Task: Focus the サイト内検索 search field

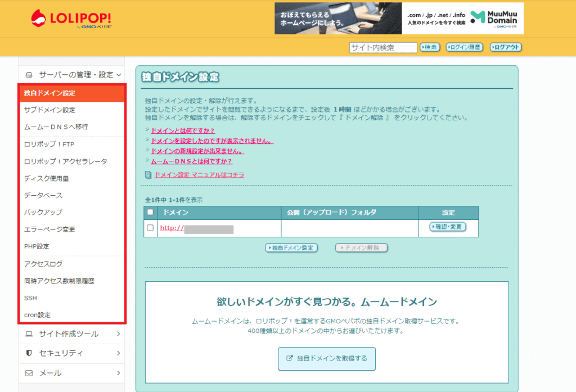Action: [383, 47]
